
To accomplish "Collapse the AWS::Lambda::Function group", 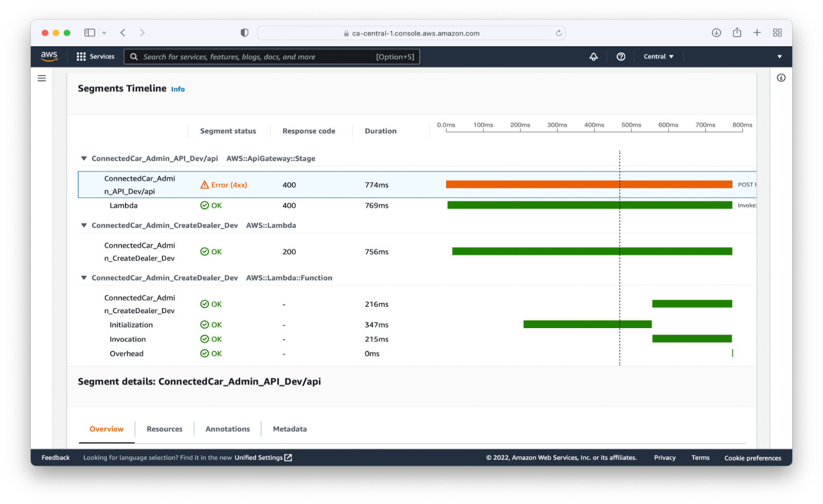I will pos(84,278).
